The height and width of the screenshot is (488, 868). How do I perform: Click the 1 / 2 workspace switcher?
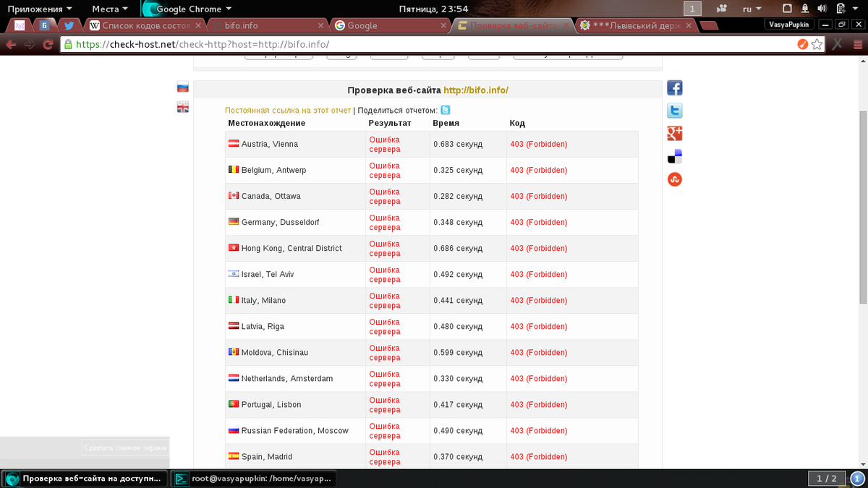[826, 479]
